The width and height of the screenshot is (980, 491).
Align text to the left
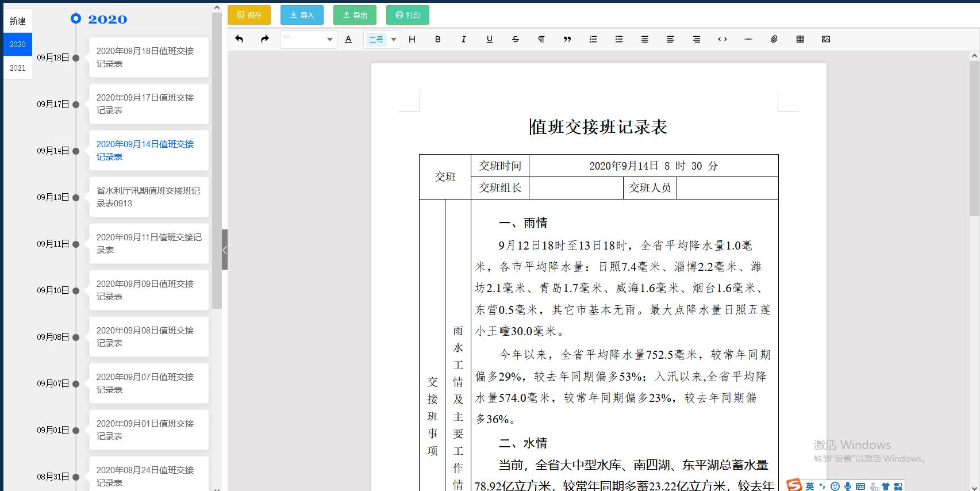point(671,39)
